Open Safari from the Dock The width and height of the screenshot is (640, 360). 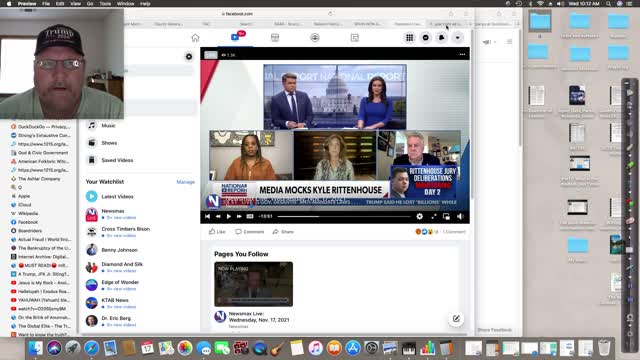pos(91,348)
